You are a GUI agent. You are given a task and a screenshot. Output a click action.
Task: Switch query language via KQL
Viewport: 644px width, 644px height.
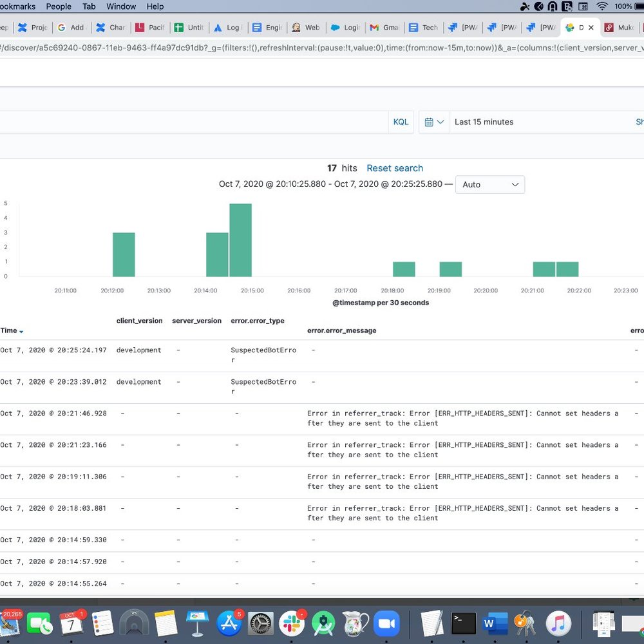click(x=401, y=122)
